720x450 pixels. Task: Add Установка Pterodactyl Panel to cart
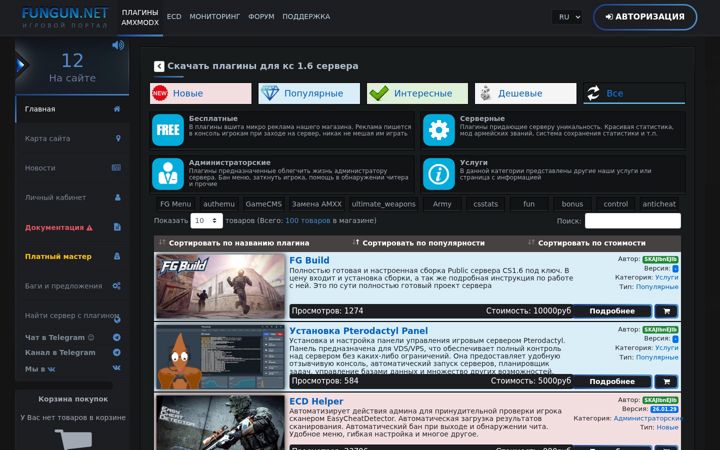pos(666,381)
